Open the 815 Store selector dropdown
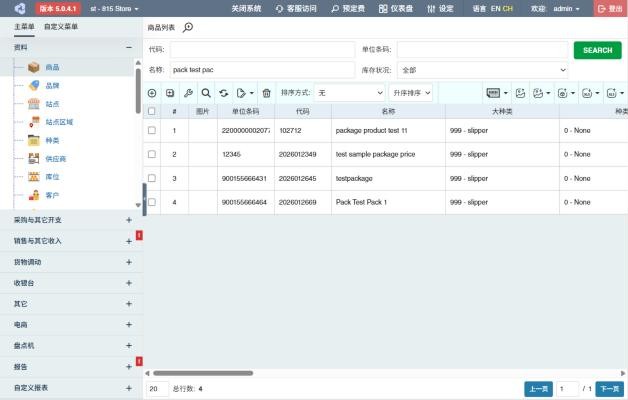The image size is (628, 400). (x=114, y=8)
